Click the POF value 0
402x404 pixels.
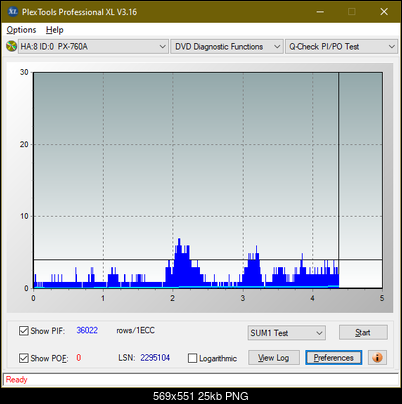click(79, 358)
